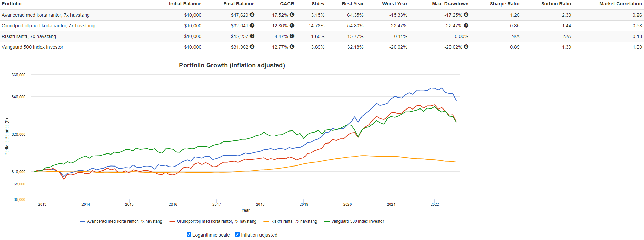This screenshot has width=644, height=240.
Task: Open info icon next to 4.47% CAGR
Action: pyautogui.click(x=292, y=36)
